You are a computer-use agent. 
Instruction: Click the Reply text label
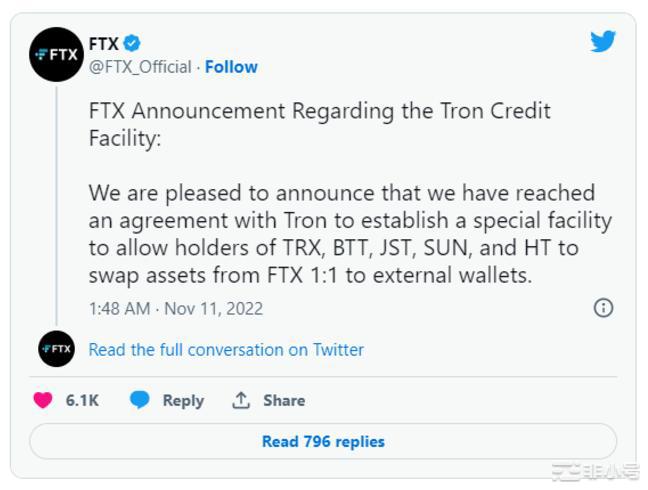[x=183, y=400]
